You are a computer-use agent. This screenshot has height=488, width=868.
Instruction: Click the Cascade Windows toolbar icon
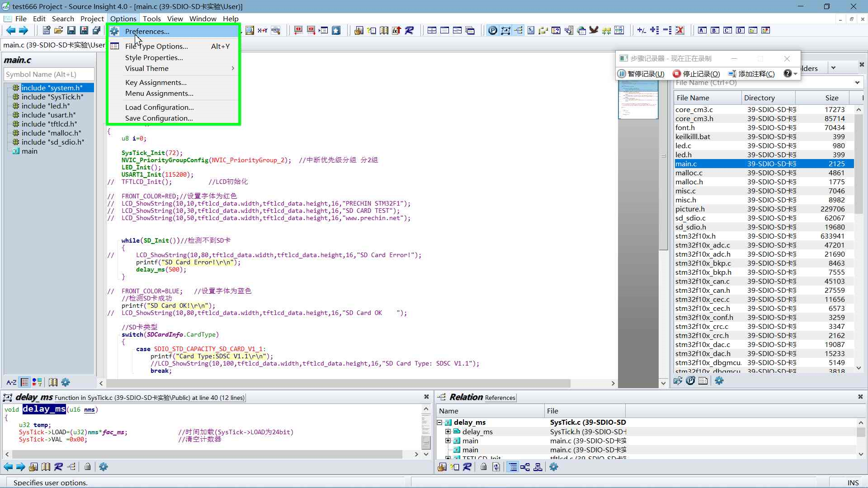coord(470,30)
